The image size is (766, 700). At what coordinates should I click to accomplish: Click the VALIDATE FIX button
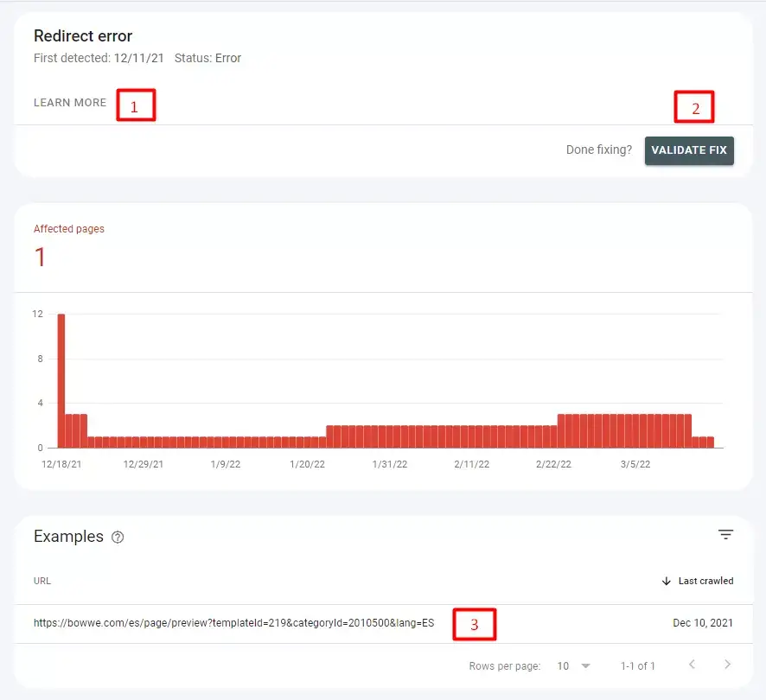689,150
